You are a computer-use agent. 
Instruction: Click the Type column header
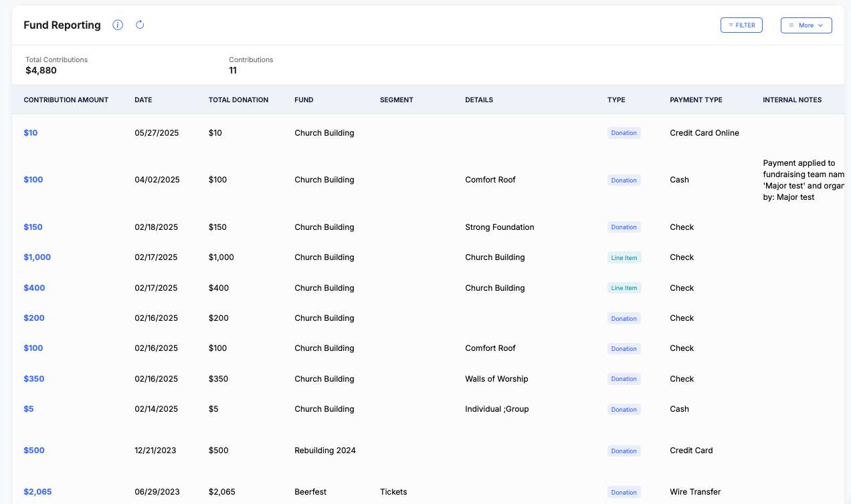pos(616,100)
